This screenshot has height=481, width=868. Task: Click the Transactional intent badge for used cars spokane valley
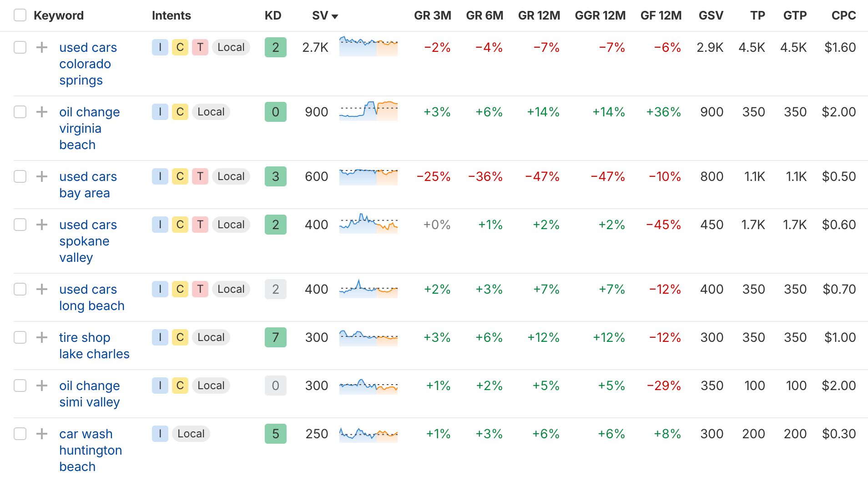(x=200, y=225)
